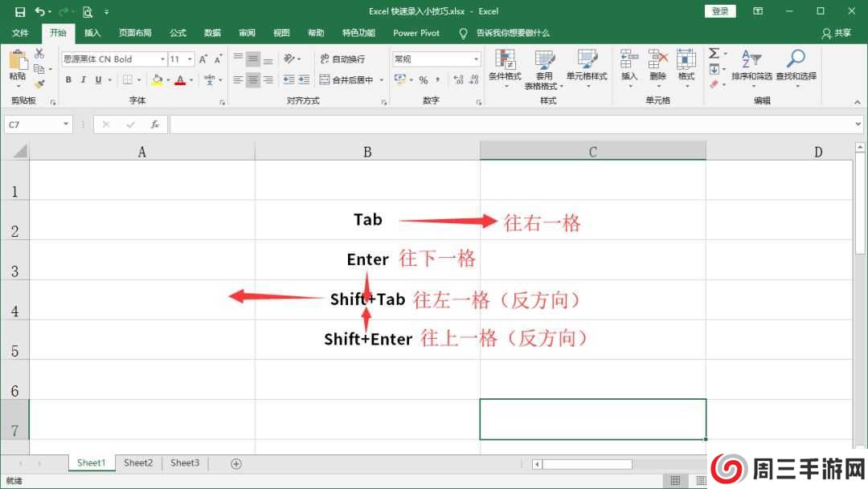Toggle Italic formatting

point(84,80)
